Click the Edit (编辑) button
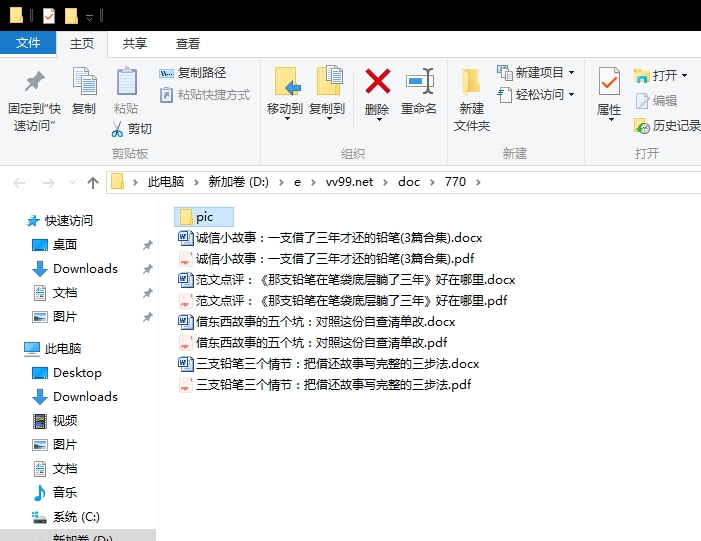701x541 pixels. (x=656, y=101)
